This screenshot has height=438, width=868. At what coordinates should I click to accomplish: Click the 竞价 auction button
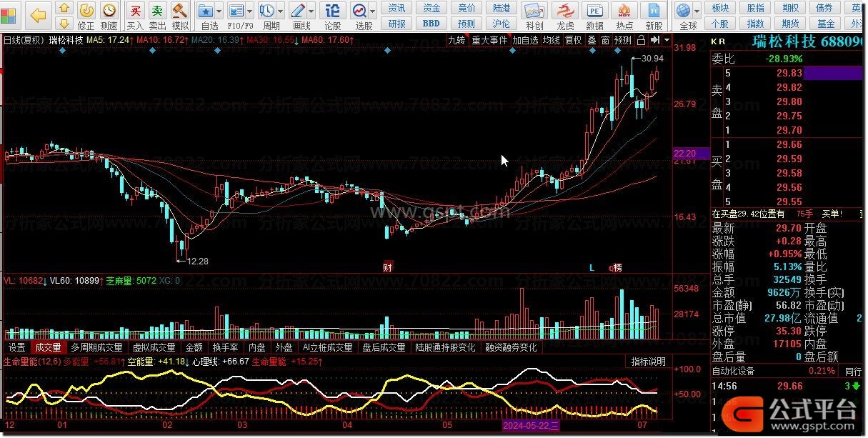(x=467, y=8)
